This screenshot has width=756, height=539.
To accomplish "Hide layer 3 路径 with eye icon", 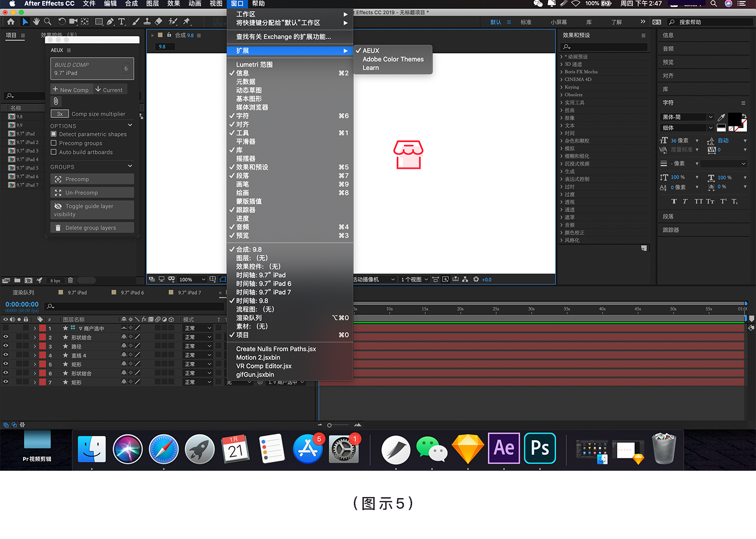I will click(x=6, y=346).
